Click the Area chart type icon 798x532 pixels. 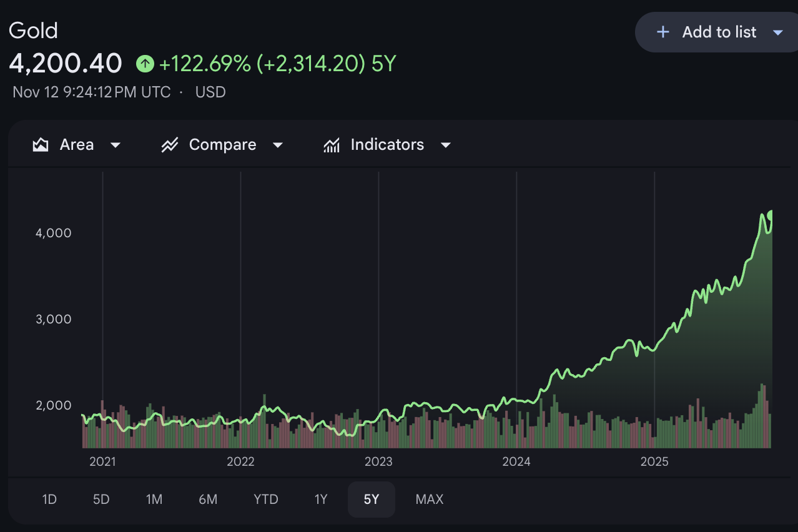(x=41, y=145)
